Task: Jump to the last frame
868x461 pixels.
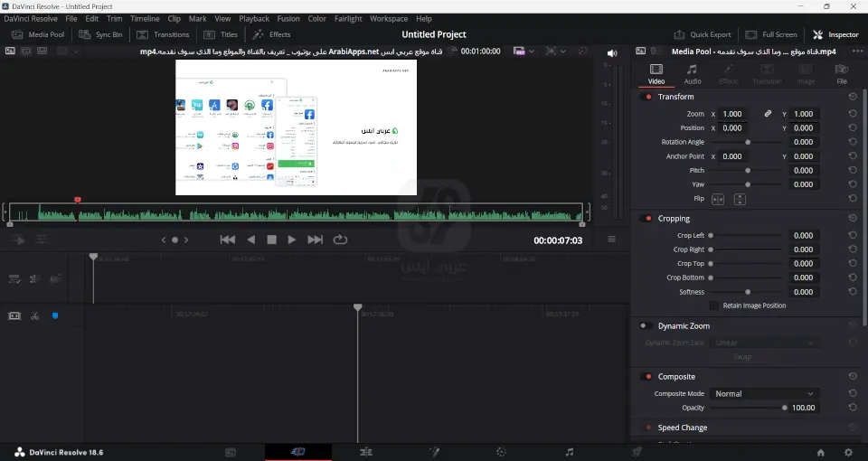Action: coord(315,240)
